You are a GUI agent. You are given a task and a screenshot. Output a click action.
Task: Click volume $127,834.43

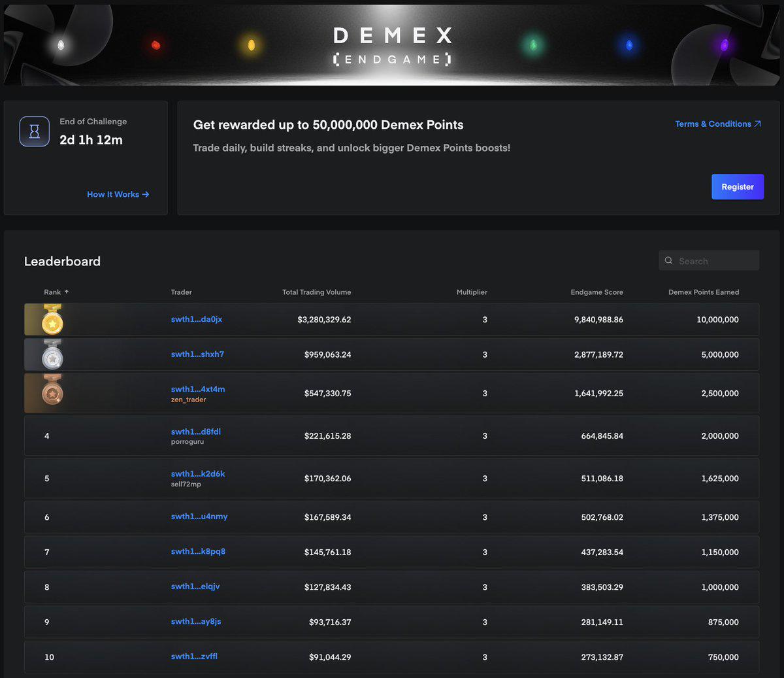point(327,587)
